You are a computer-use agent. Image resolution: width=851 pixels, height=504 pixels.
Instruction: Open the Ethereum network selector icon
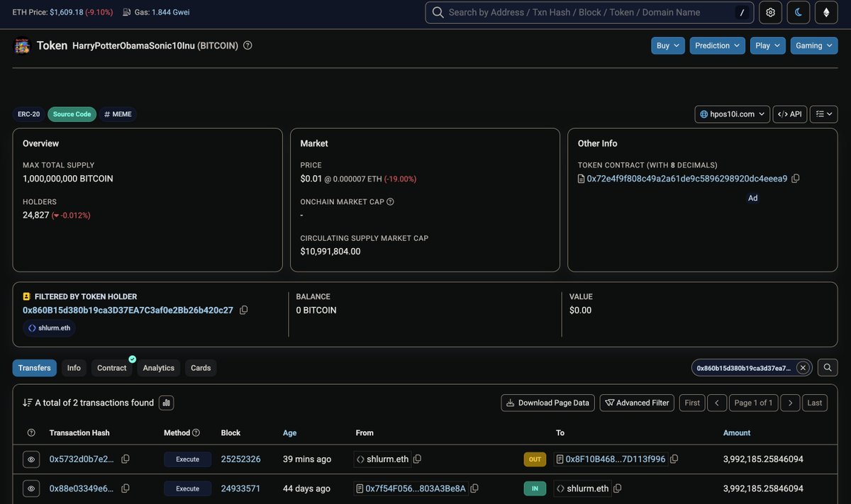click(826, 12)
